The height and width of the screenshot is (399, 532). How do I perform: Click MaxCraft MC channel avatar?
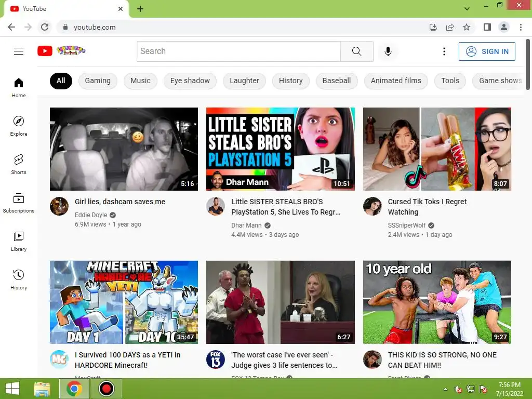59,360
